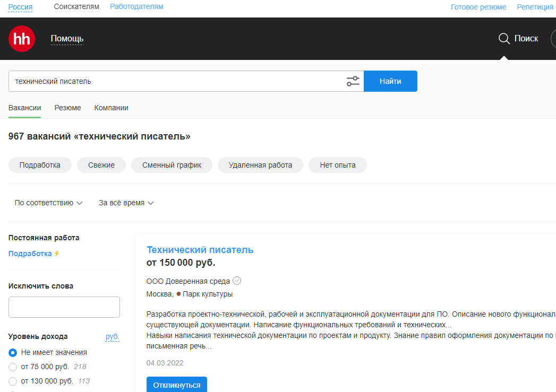The image size is (556, 392).
Task: Open the 'Технический писатель' vacancy title
Action: click(x=200, y=250)
